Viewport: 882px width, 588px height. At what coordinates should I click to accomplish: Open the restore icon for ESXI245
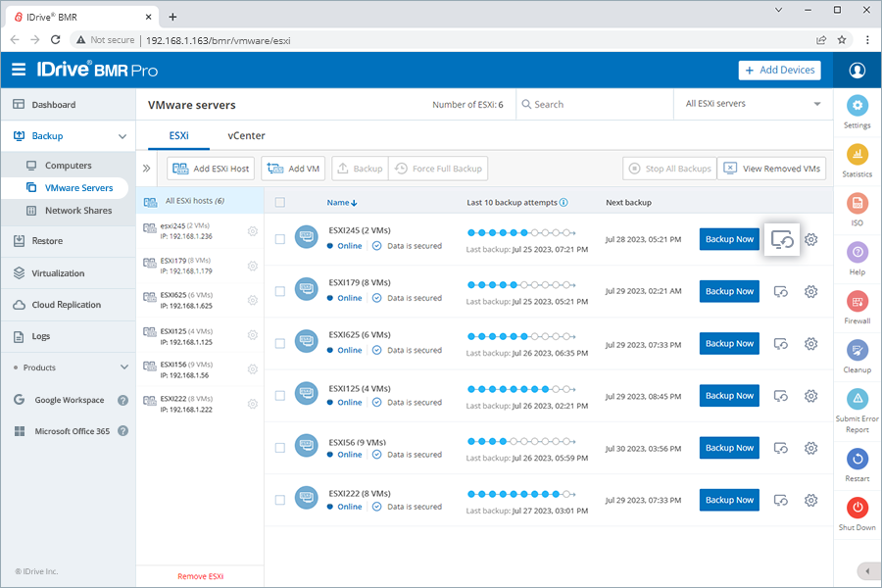781,239
